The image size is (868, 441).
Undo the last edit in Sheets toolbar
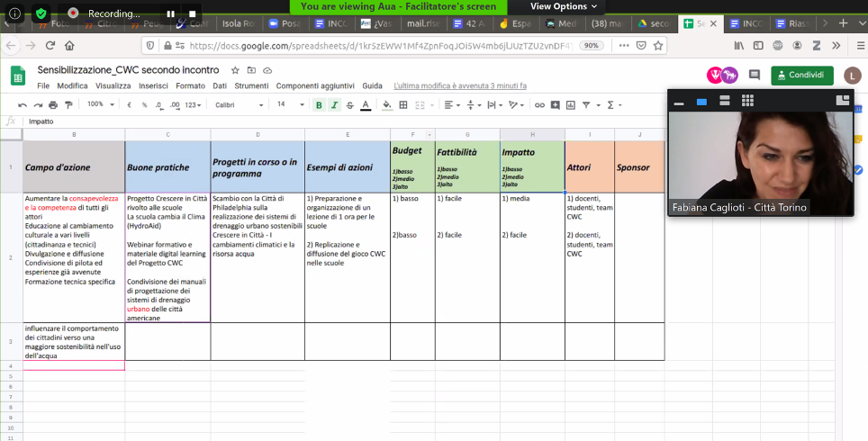point(23,104)
